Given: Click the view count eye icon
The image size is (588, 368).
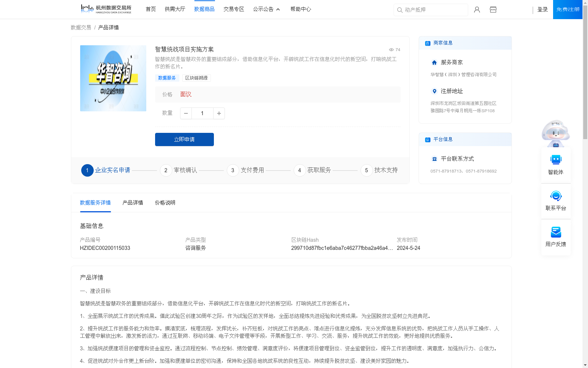Looking at the screenshot, I should point(391,50).
